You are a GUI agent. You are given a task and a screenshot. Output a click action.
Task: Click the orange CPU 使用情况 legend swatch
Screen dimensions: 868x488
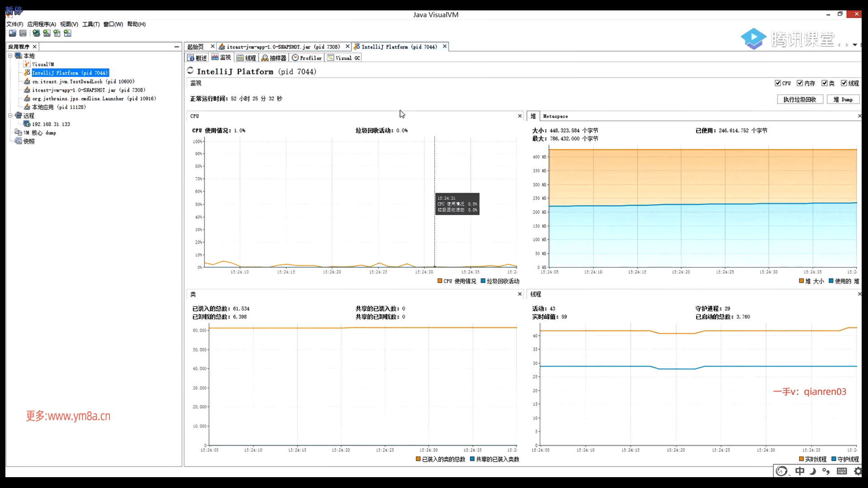click(x=439, y=281)
